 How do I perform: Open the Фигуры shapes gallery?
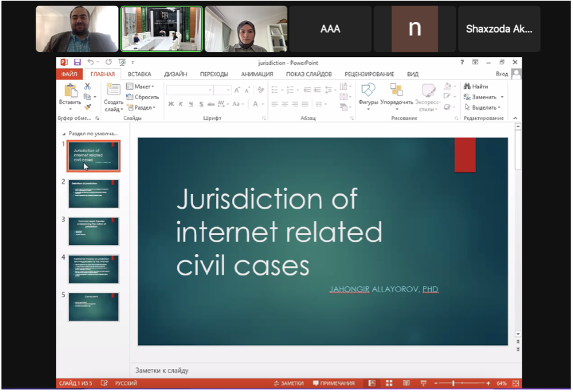click(x=368, y=93)
